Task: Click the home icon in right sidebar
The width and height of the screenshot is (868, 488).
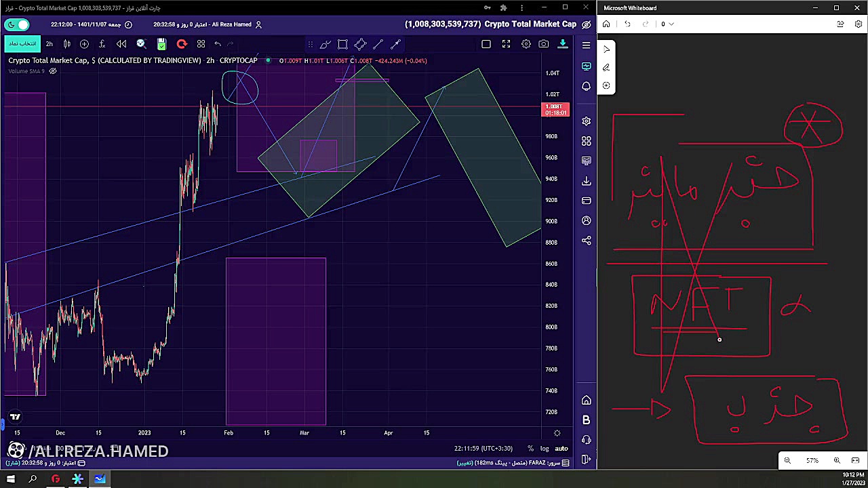Action: [586, 401]
